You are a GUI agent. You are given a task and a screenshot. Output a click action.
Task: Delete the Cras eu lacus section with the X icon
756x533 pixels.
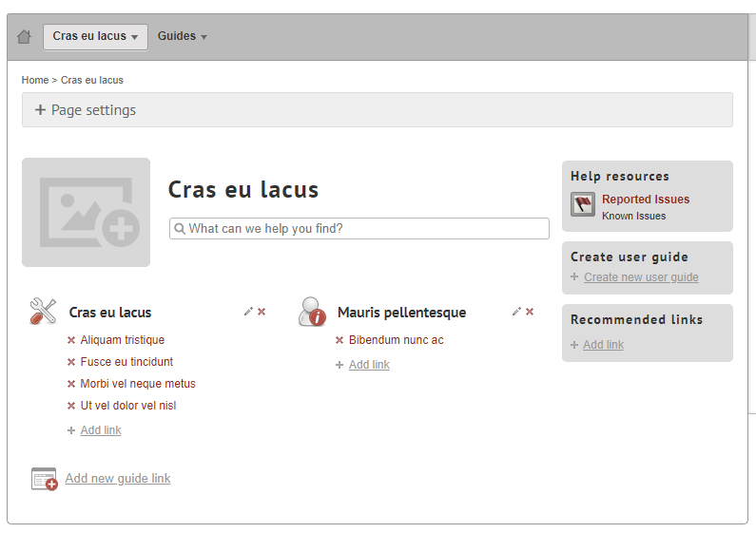point(262,312)
